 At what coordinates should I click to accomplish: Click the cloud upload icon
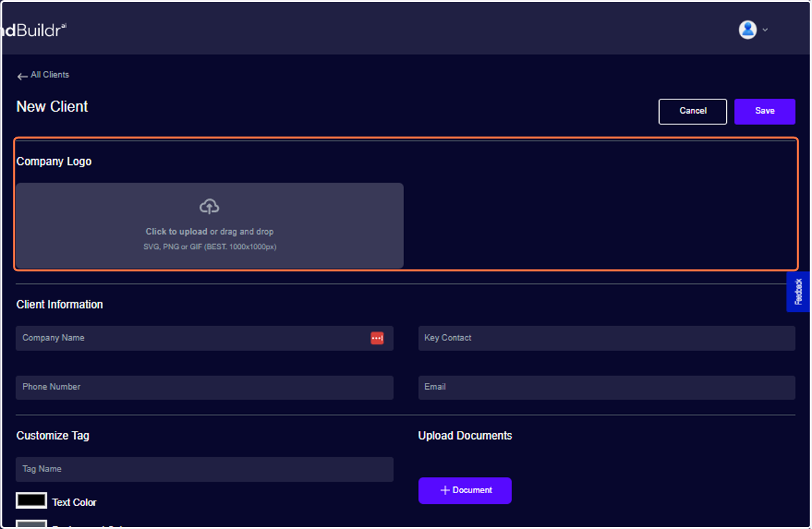[209, 207]
